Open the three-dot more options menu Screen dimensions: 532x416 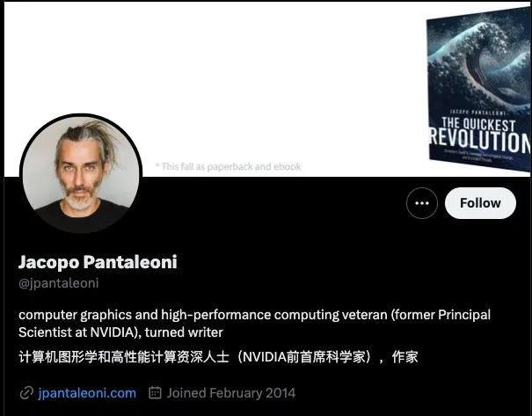pyautogui.click(x=422, y=203)
